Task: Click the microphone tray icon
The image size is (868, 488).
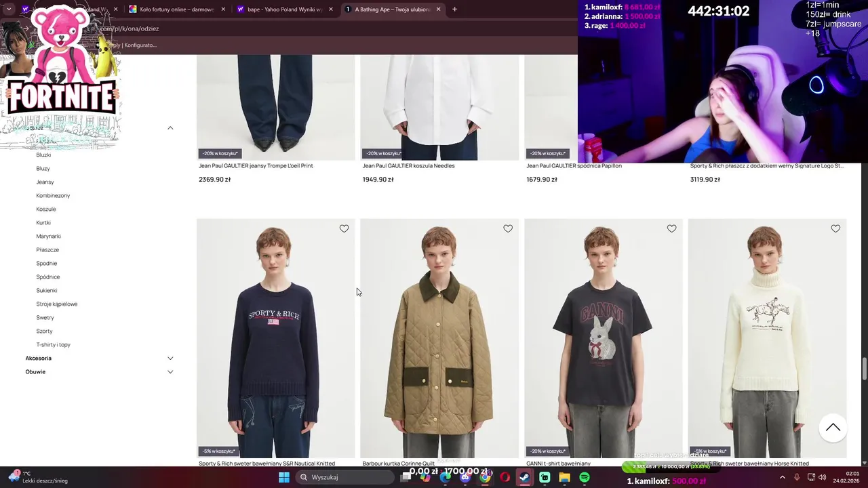Action: point(797,477)
